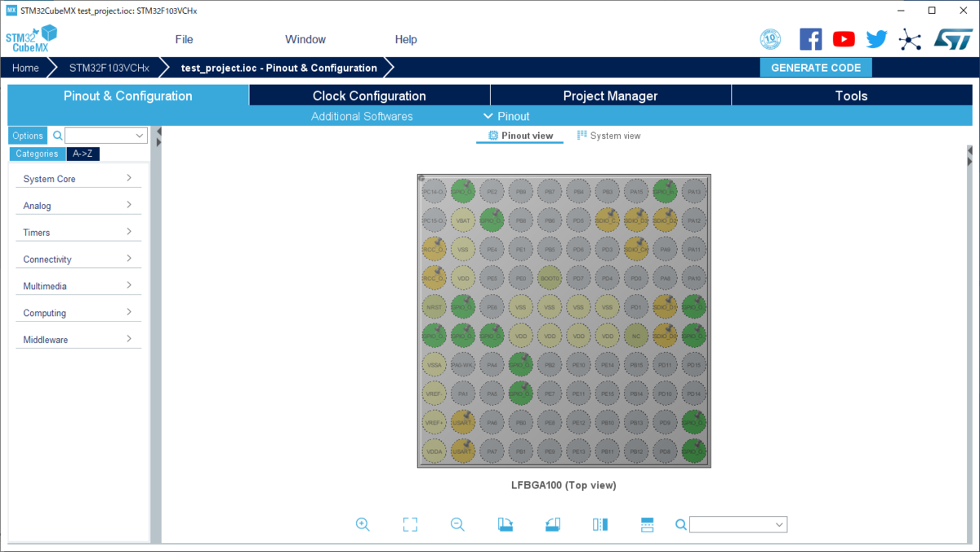Flip the chip horizontally
This screenshot has height=552, width=980.
pos(600,524)
